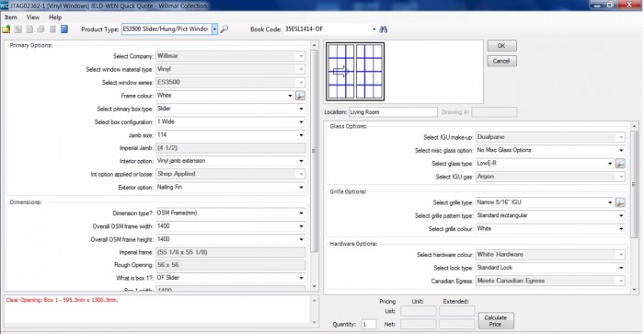
Task: Expand the What is box 1 dropdown
Action: (x=301, y=278)
